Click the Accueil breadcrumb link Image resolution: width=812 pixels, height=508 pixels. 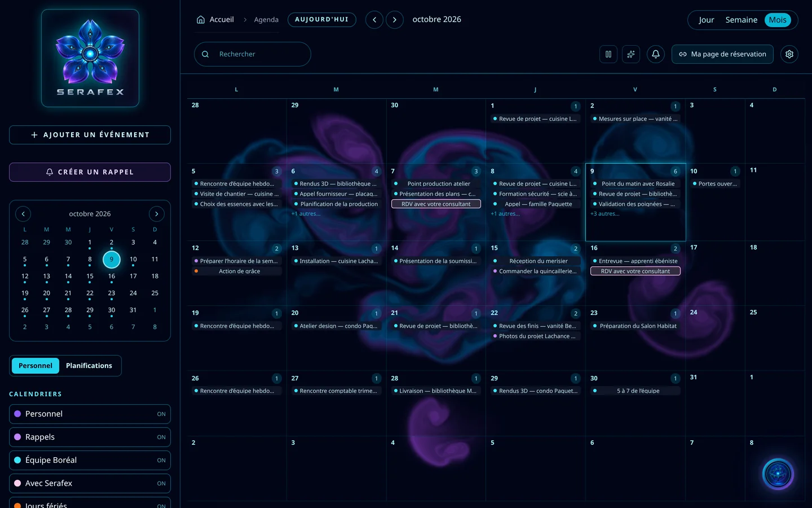[222, 20]
